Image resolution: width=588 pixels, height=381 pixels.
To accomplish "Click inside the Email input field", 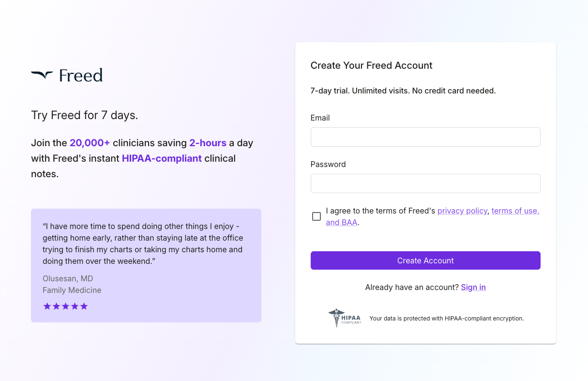I will (x=425, y=137).
